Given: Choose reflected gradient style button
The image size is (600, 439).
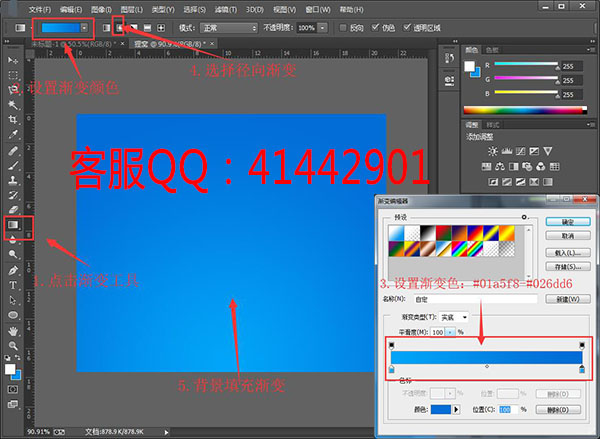Looking at the screenshot, I should pyautogui.click(x=147, y=28).
